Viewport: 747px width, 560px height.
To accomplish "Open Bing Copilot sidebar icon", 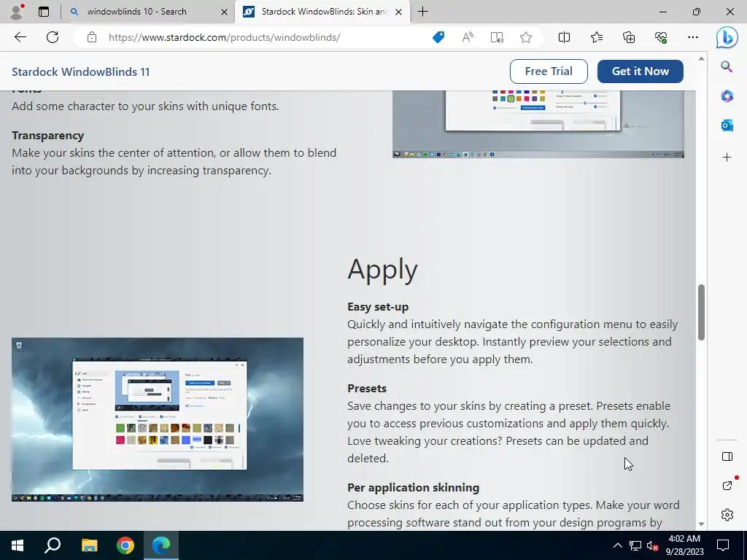I will tap(727, 37).
